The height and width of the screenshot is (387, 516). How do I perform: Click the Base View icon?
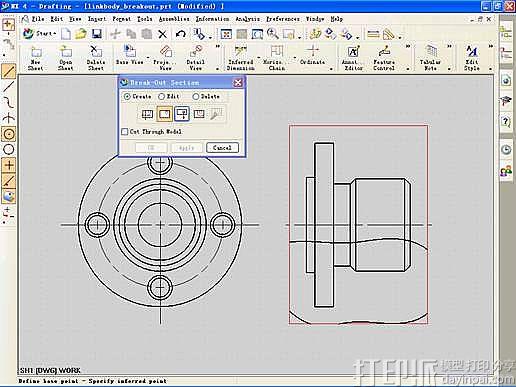pos(129,56)
